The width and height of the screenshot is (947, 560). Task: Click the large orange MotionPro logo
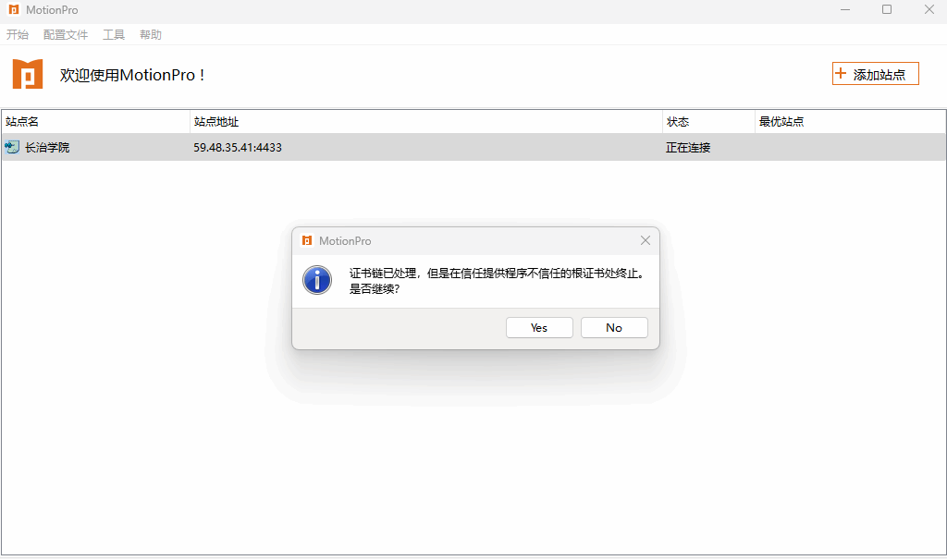(28, 74)
